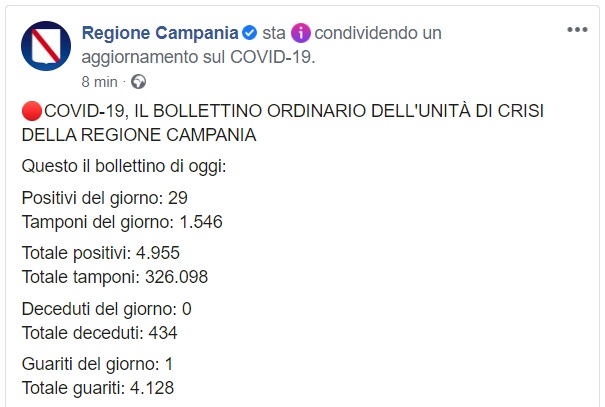605x407 pixels.
Task: Click the red circle emoji in the headline
Action: click(x=31, y=109)
